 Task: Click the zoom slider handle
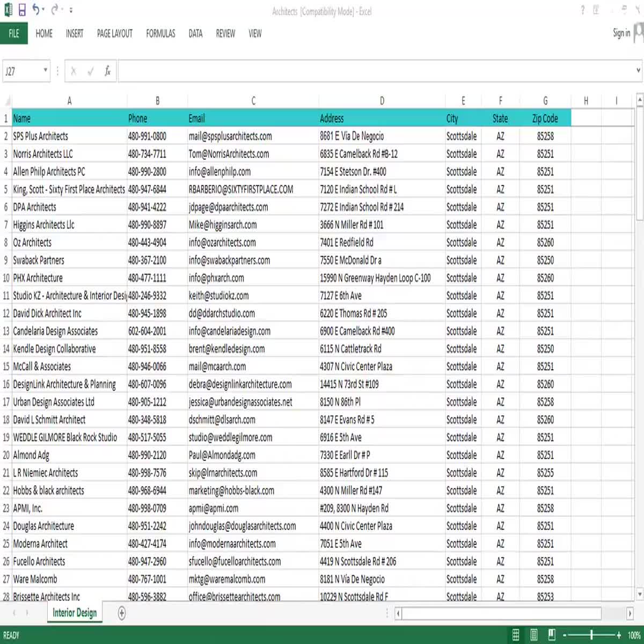(591, 635)
